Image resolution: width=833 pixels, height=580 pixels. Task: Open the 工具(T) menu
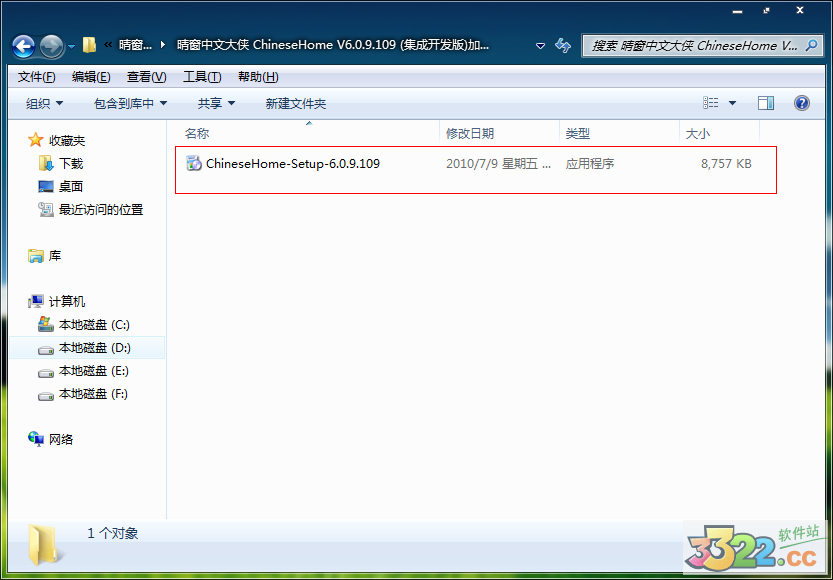(202, 77)
